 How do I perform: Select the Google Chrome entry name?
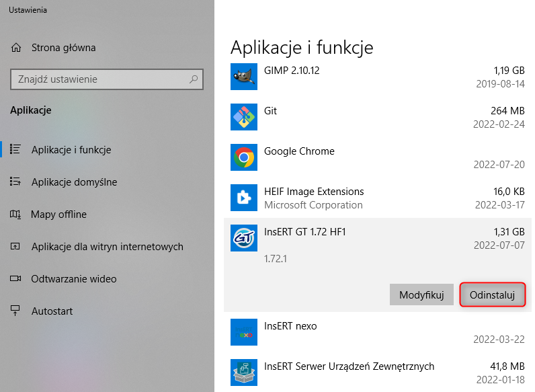[299, 151]
